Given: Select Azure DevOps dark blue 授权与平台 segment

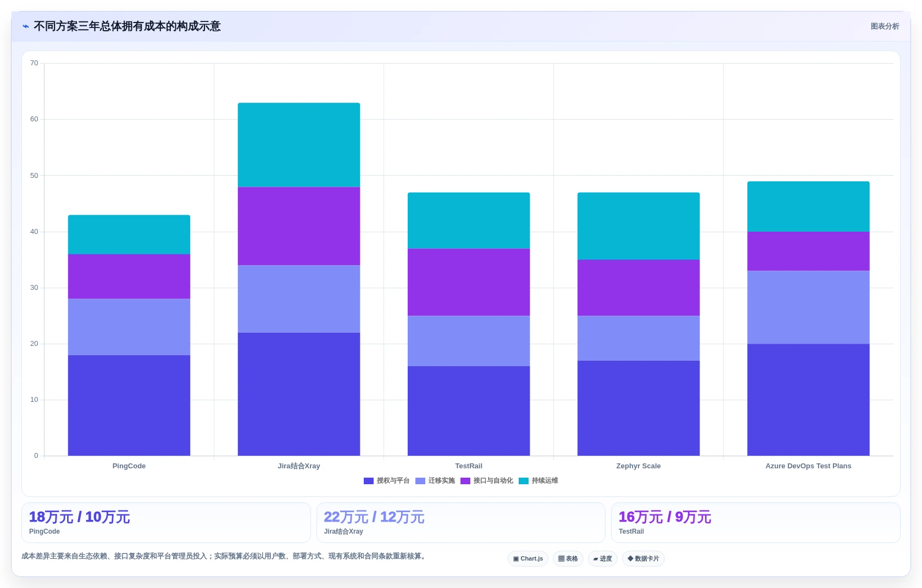Looking at the screenshot, I should tap(808, 400).
